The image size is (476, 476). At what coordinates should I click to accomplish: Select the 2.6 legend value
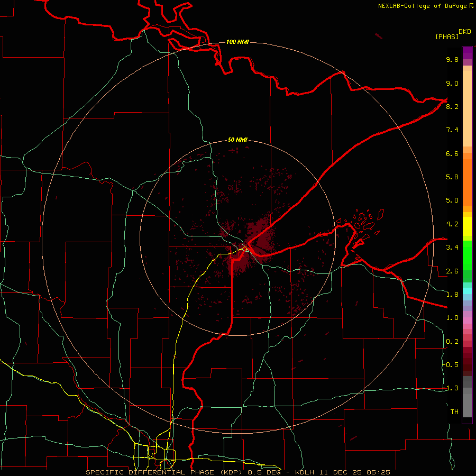tap(452, 271)
